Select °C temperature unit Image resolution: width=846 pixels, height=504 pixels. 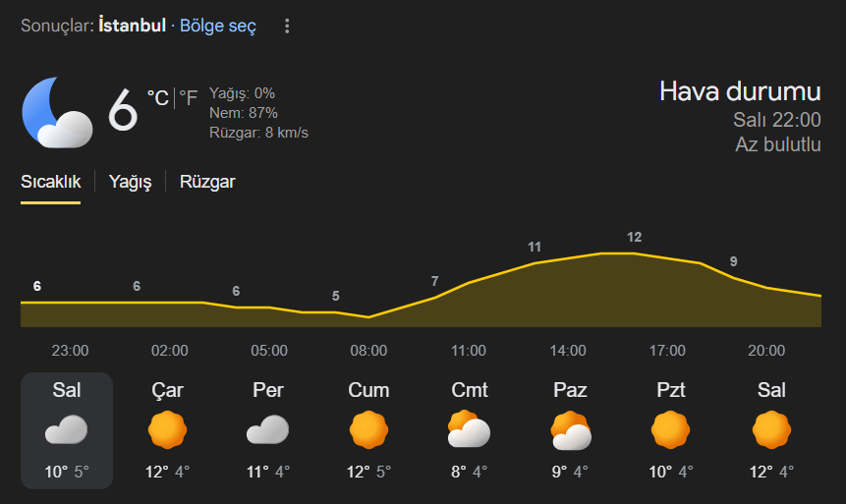(x=157, y=97)
